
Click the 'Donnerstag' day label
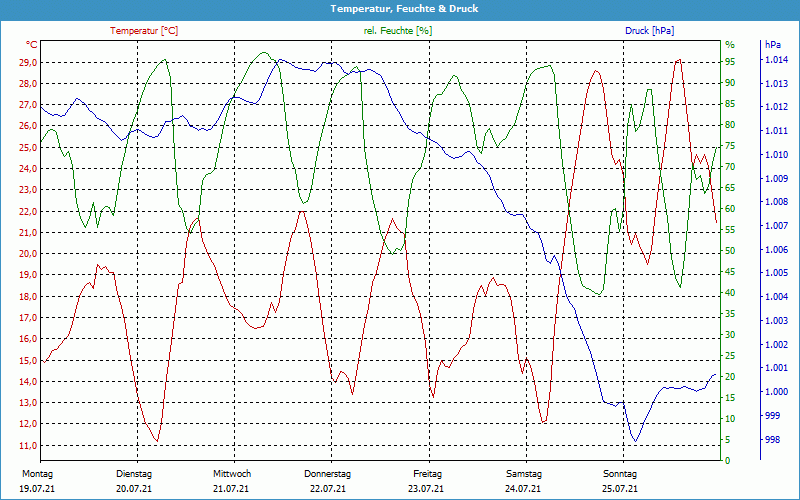coord(328,473)
